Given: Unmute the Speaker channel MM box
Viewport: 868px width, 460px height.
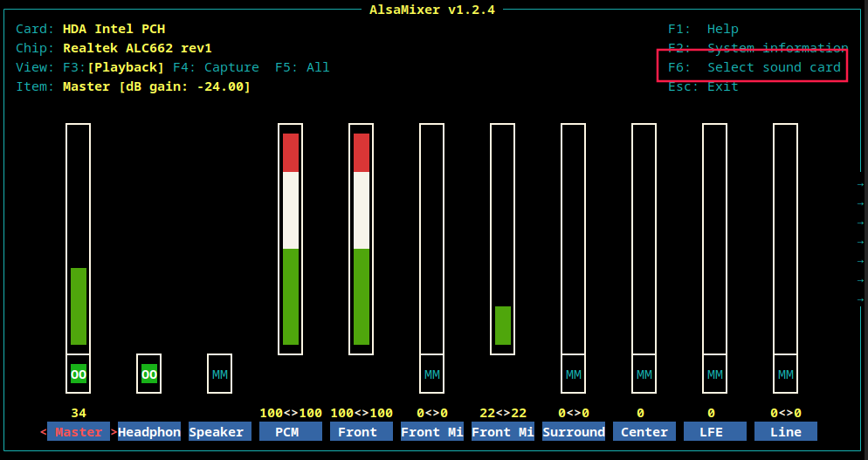Looking at the screenshot, I should click(220, 374).
